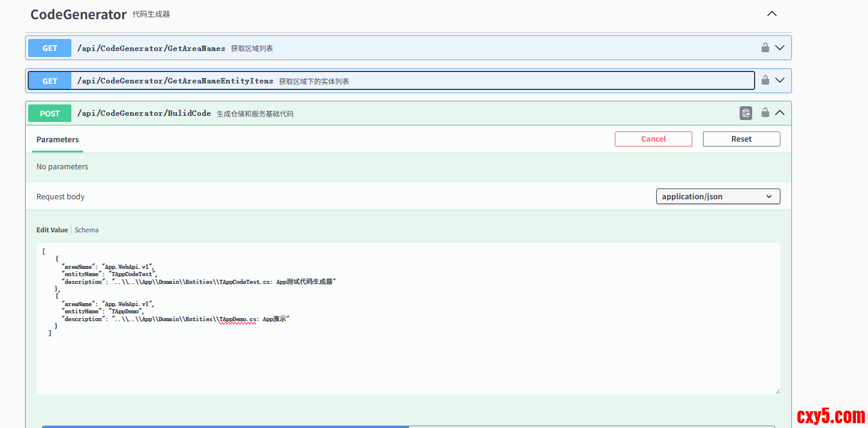This screenshot has width=868, height=428.
Task: Click the GET badge of GetAreaNameEntityItems
Action: [50, 81]
